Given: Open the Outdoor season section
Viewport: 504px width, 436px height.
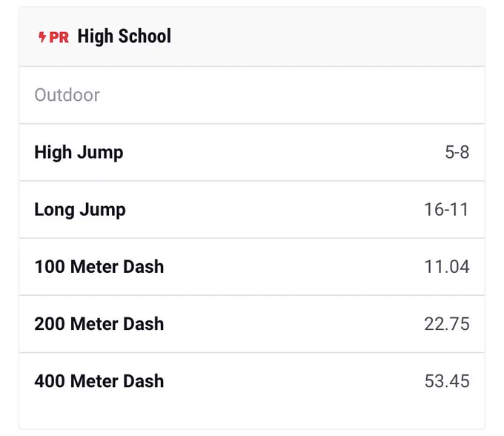Looking at the screenshot, I should [x=67, y=95].
